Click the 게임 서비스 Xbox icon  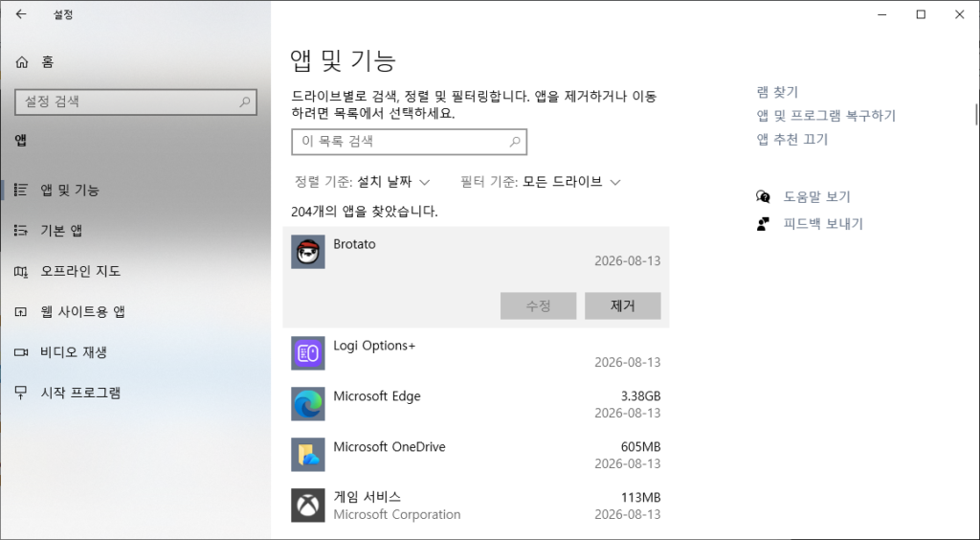pos(308,505)
